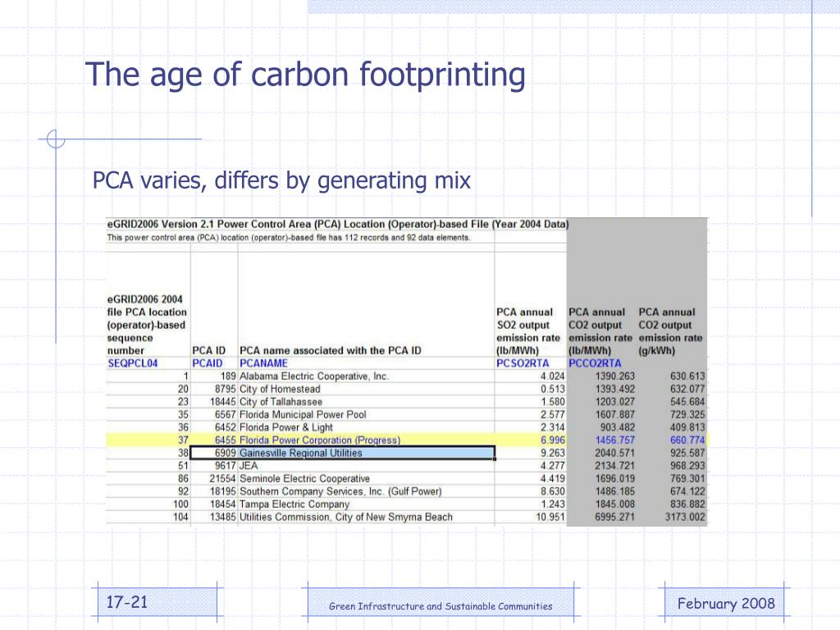840x630 pixels.
Task: Click PCA ID value 6455
Action: coord(226,441)
